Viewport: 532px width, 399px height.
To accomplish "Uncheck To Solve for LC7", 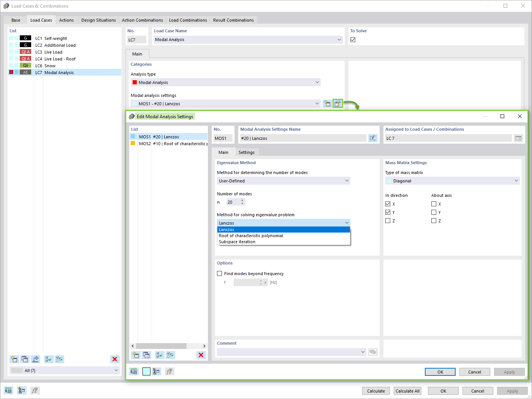I will tap(353, 39).
